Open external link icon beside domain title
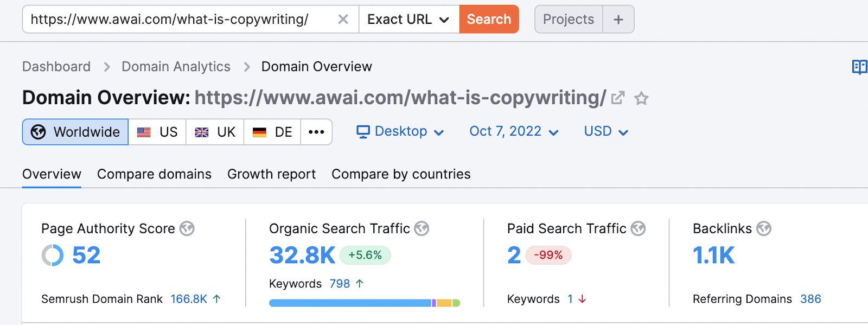The width and height of the screenshot is (868, 325). tap(617, 98)
